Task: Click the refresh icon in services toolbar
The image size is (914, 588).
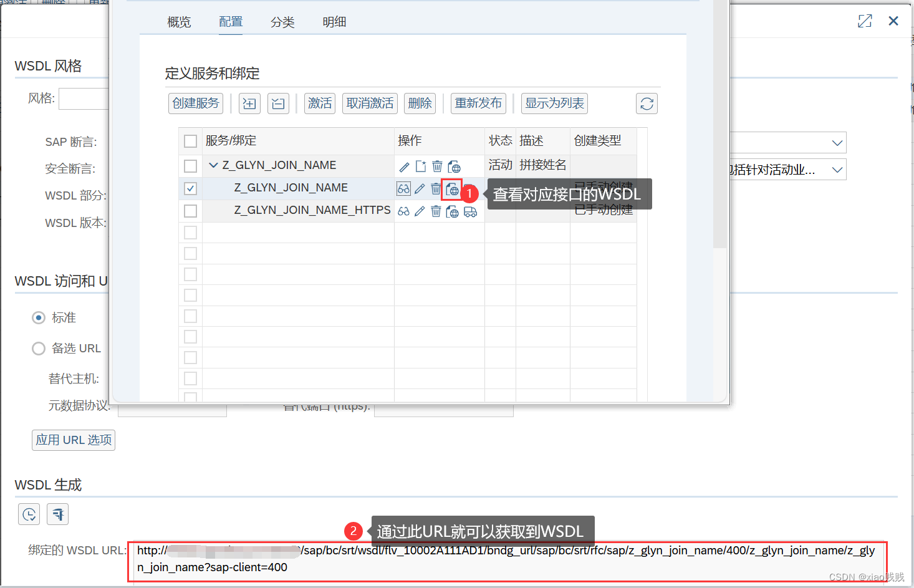Action: click(647, 104)
